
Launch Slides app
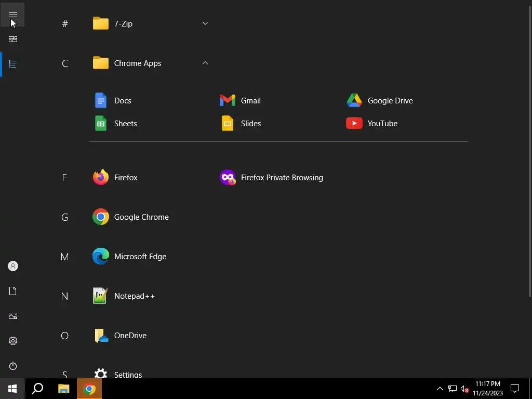[x=241, y=124]
